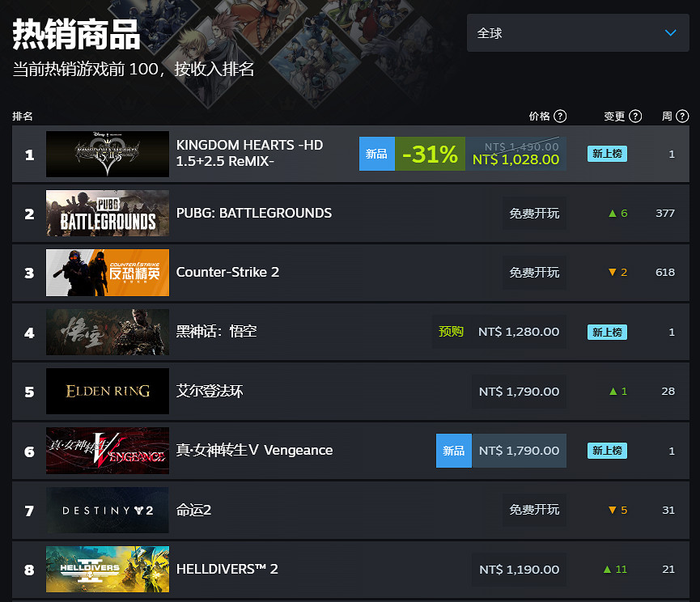Open Kingdom Hearts HD 1.5+2.5 ReMIX thumbnail
This screenshot has height=602, width=700.
[x=108, y=154]
